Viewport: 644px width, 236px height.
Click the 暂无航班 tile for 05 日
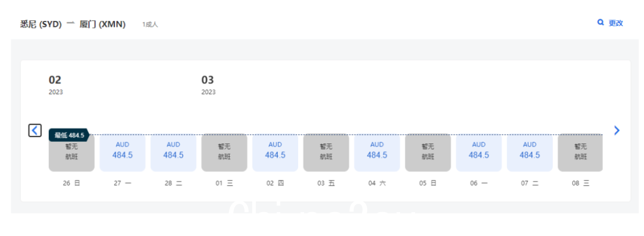click(x=428, y=153)
